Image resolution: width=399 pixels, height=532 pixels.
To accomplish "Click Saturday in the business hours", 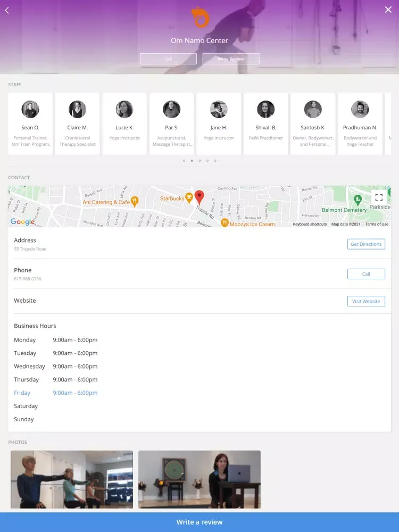I will click(x=26, y=406).
